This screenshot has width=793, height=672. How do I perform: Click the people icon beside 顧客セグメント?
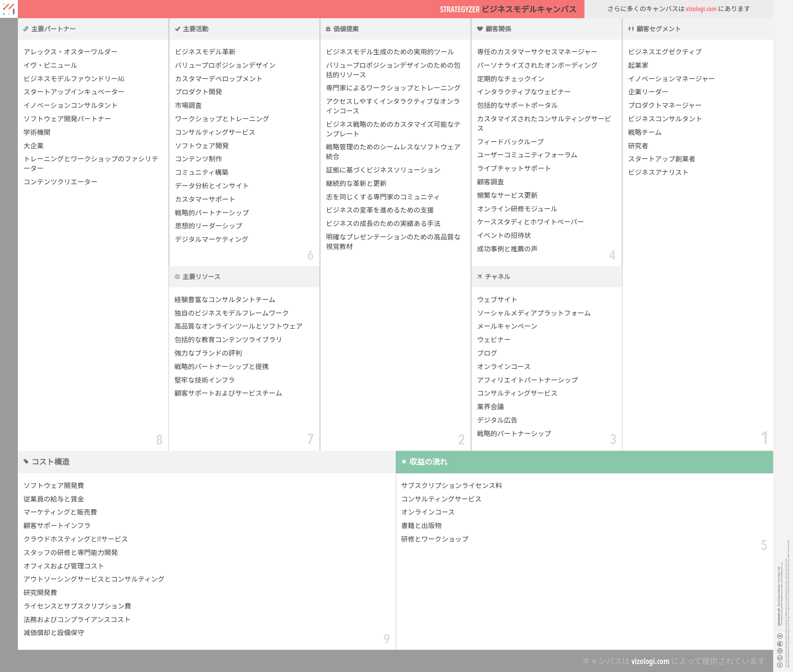pos(631,29)
